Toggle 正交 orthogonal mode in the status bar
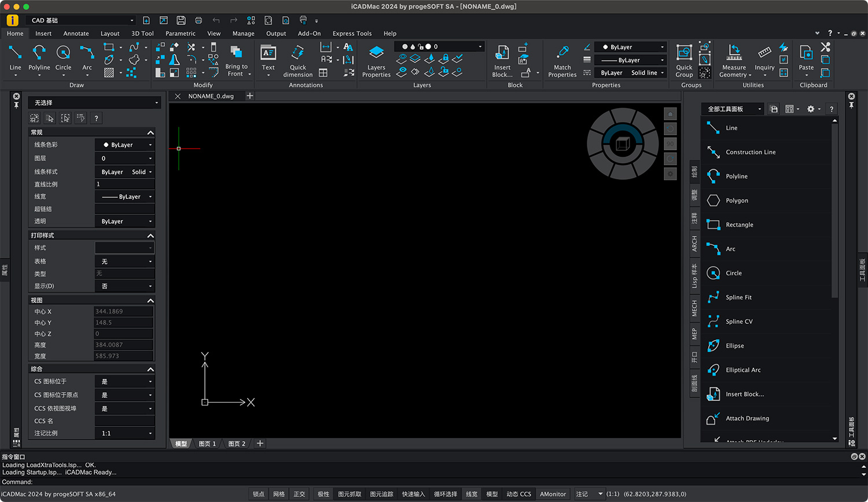 [x=299, y=494]
